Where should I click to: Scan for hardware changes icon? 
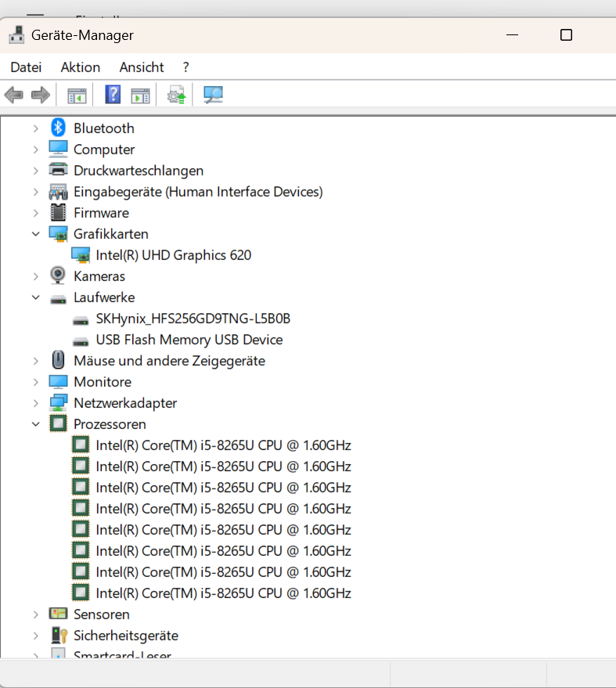click(213, 95)
